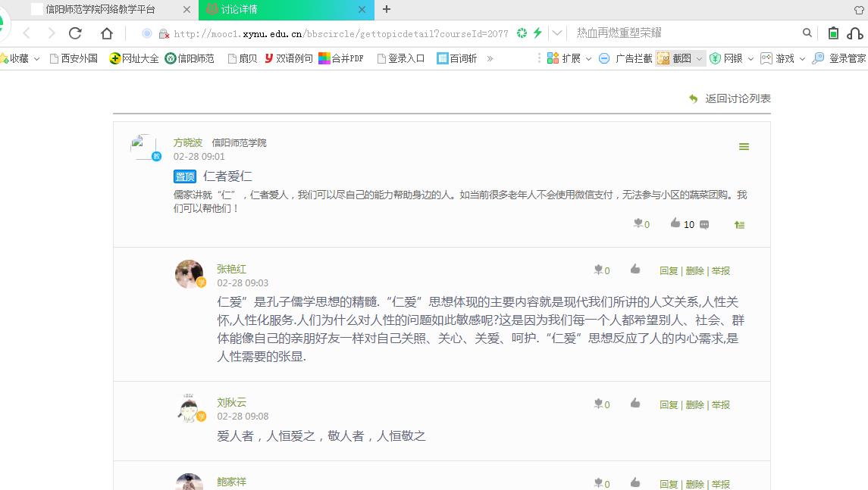Open the 截图 screenshot dropdown arrow
The width and height of the screenshot is (868, 490).
coord(700,58)
